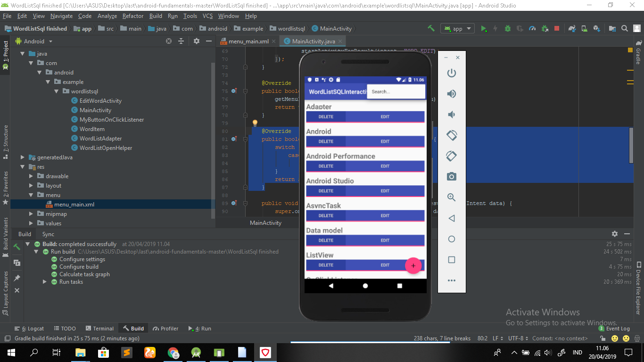The width and height of the screenshot is (644, 362).
Task: Click emulator zoom magnifier icon
Action: click(452, 197)
